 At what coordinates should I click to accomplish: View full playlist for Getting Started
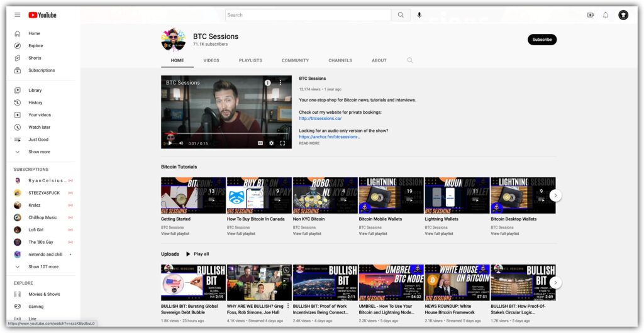tap(175, 234)
